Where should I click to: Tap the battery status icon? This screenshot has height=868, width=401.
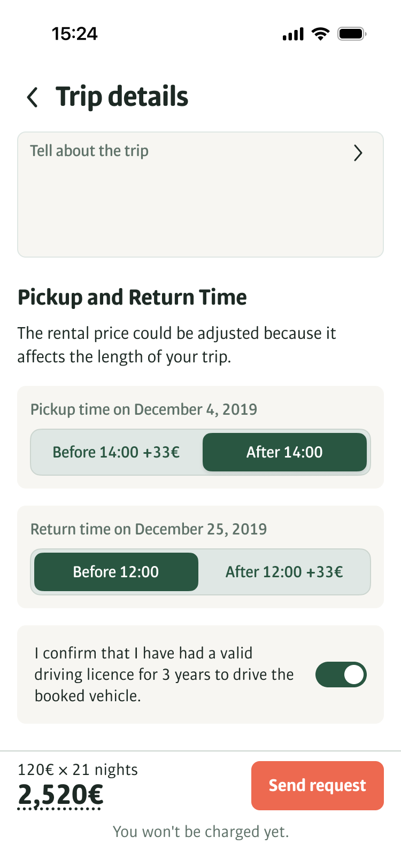(x=351, y=35)
